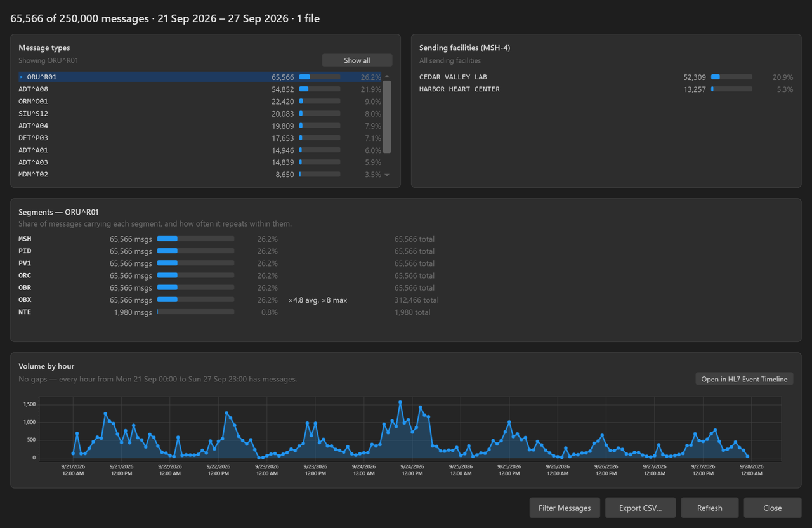Select the SIU^S12 message type row

pyautogui.click(x=200, y=114)
